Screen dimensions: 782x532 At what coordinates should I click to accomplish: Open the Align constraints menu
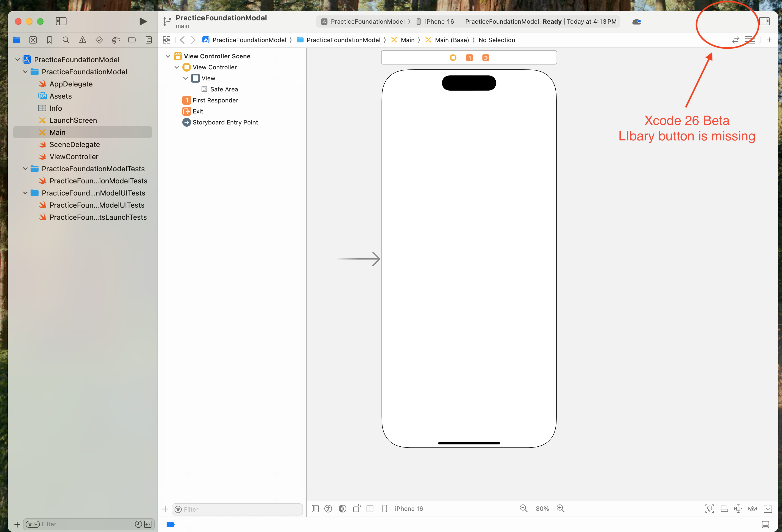(x=724, y=508)
